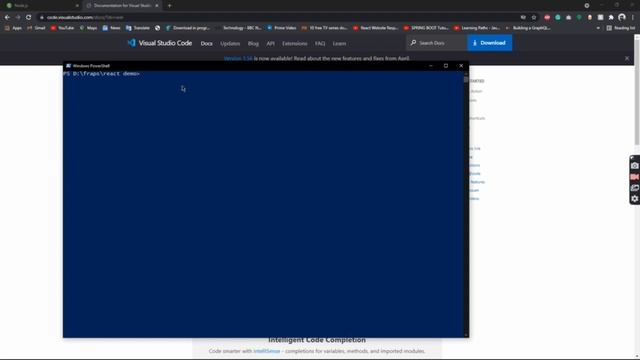Reload the current page
The width and height of the screenshot is (640, 360).
tap(28, 17)
